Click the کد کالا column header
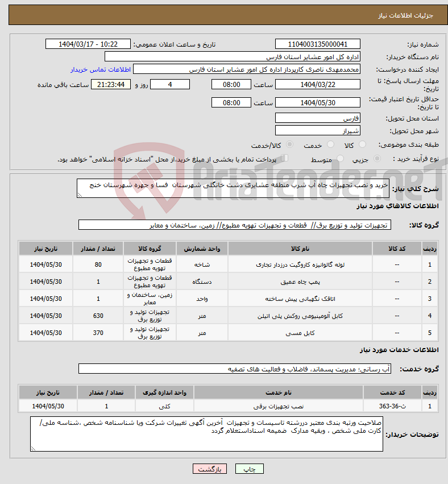The width and height of the screenshot is (448, 484). click(397, 249)
